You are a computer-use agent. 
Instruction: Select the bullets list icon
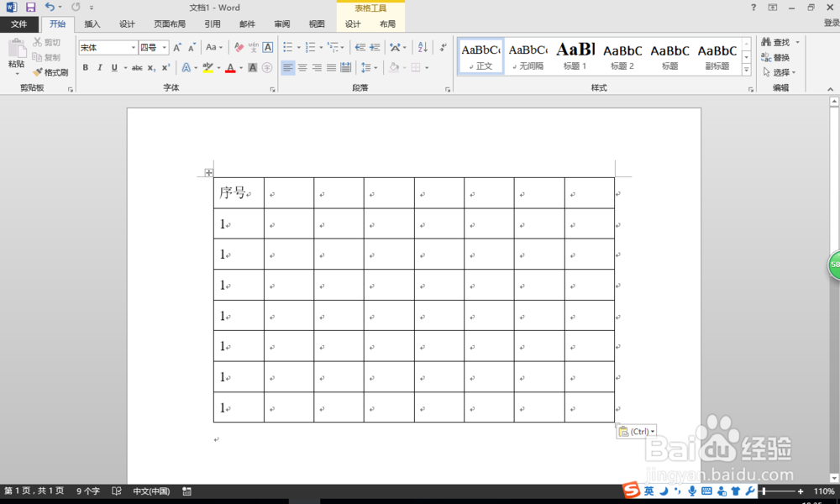287,47
